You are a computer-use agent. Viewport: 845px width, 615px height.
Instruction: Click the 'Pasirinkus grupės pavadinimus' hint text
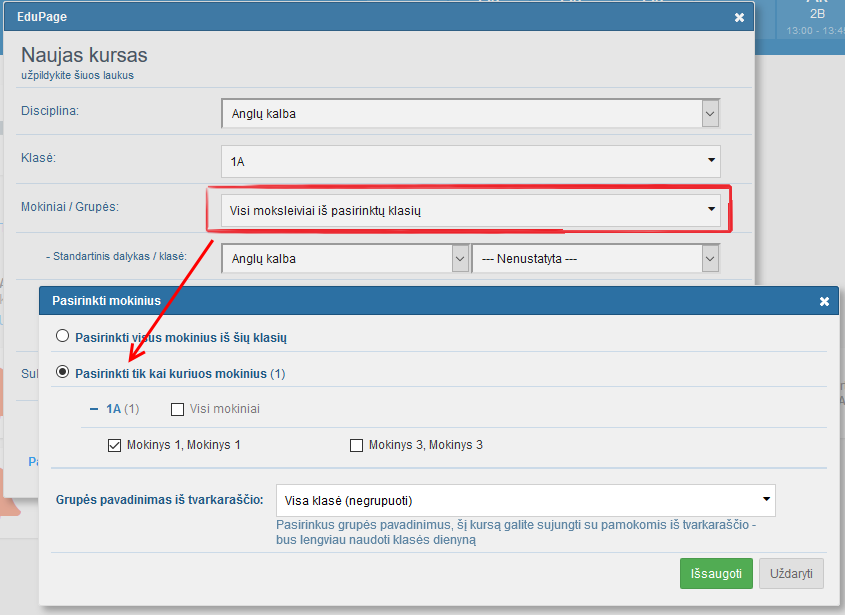(x=516, y=532)
